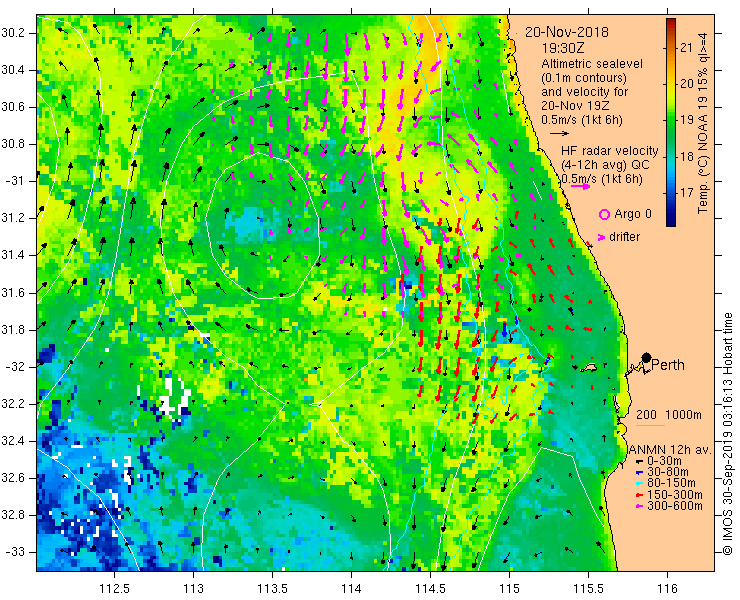Click the longitude axis label 115.5
740x600 pixels.
[588, 588]
